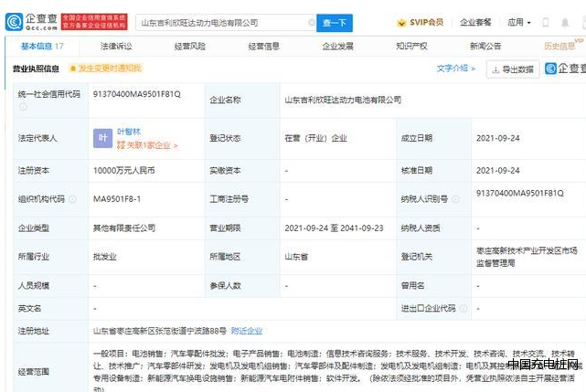
Task: Expand the 文字介绍 section
Action: click(455, 69)
